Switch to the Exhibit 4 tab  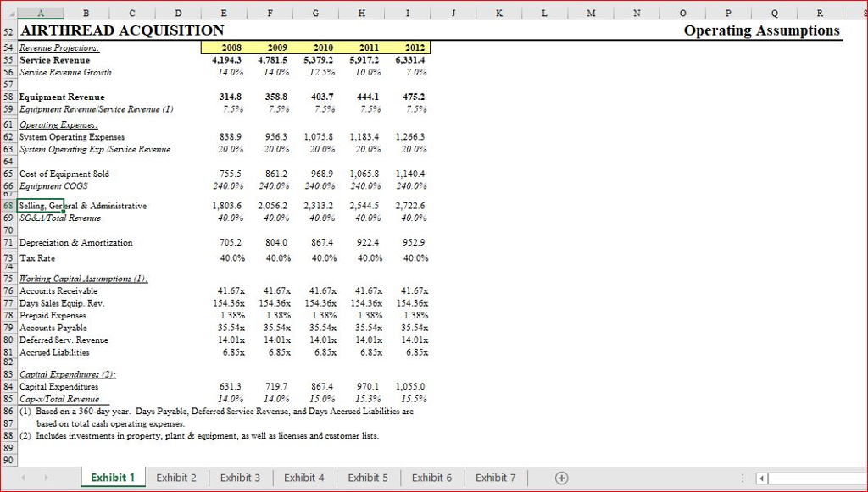(304, 478)
